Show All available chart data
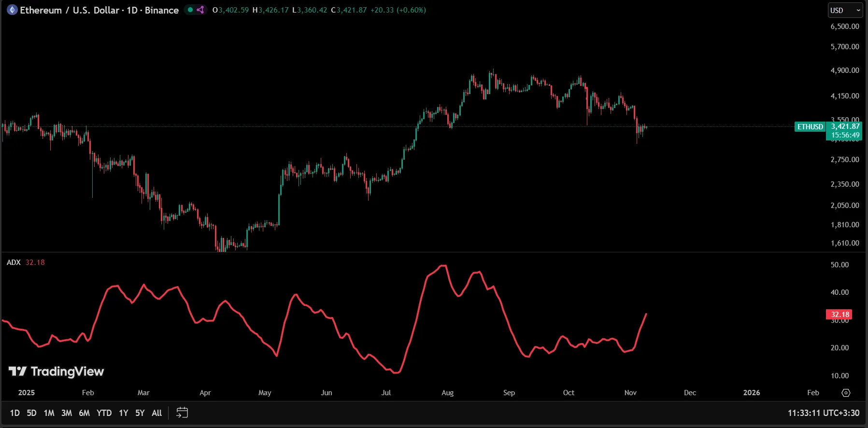 pyautogui.click(x=157, y=413)
